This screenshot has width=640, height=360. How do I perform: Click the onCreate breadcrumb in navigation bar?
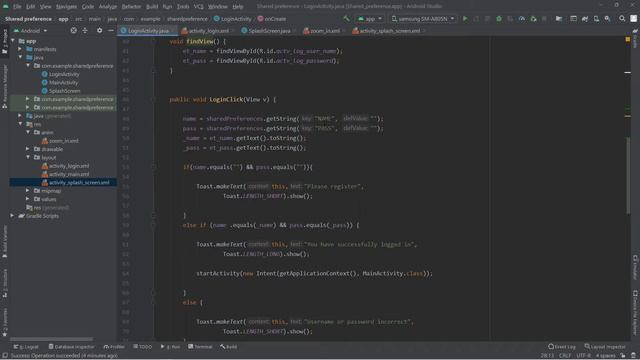tap(272, 19)
